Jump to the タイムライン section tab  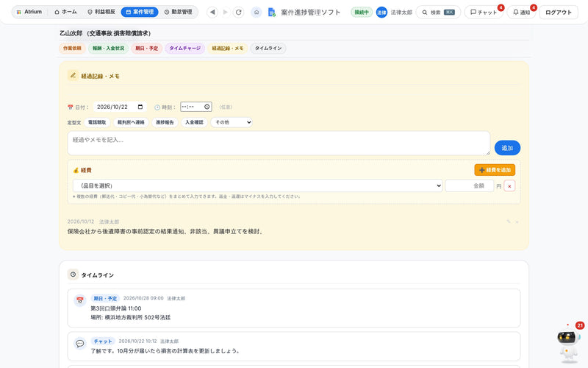(x=268, y=49)
